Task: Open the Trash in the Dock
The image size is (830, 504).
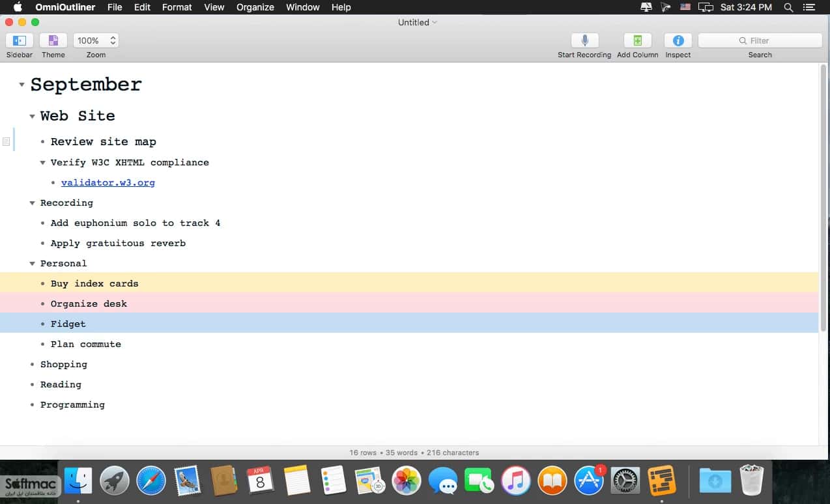Action: [752, 481]
